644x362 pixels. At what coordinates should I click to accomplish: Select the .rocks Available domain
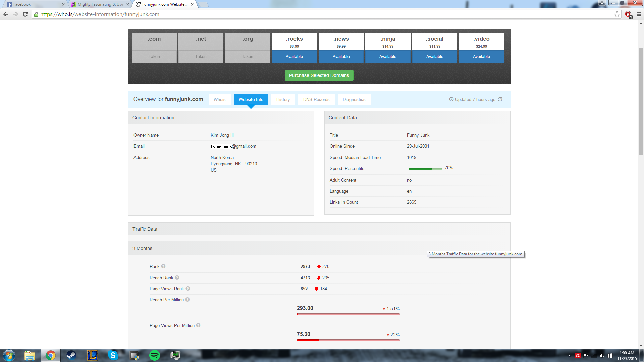click(x=294, y=56)
